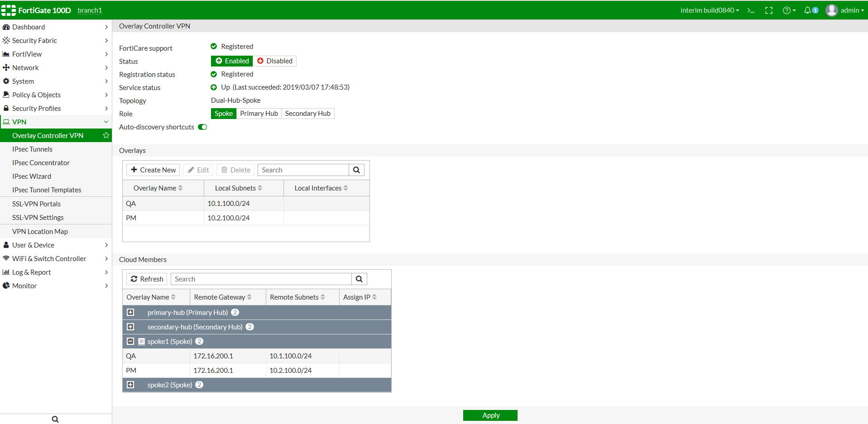This screenshot has width=868, height=424.
Task: Click the Apply button
Action: coord(490,415)
